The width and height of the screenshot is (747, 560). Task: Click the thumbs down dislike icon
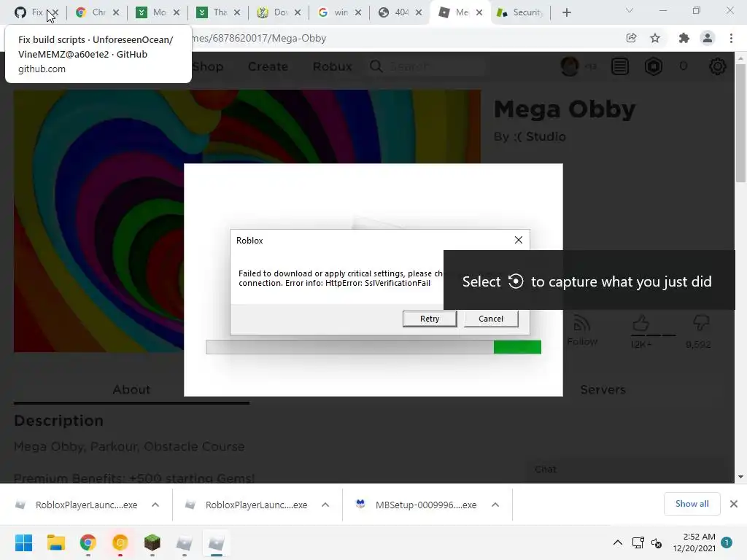701,324
